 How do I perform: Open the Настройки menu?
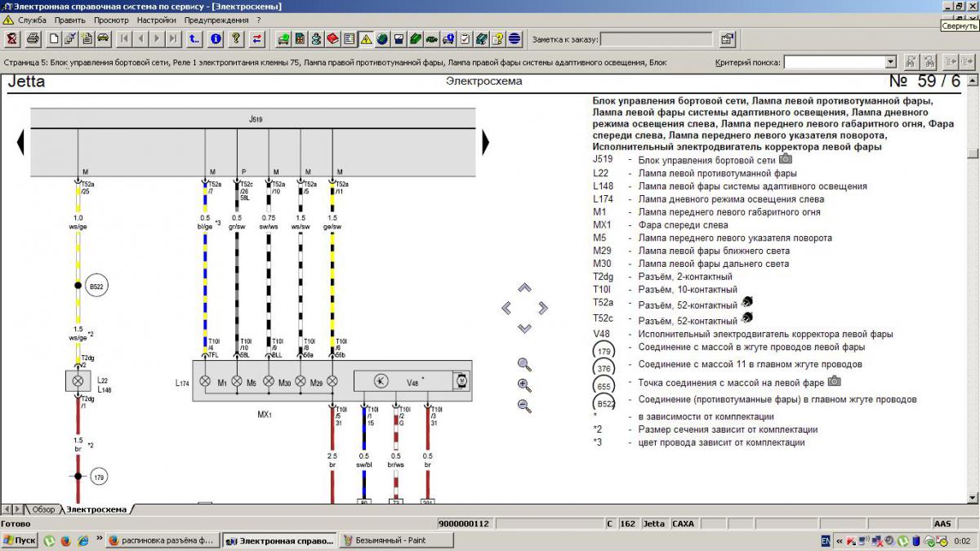pos(157,20)
